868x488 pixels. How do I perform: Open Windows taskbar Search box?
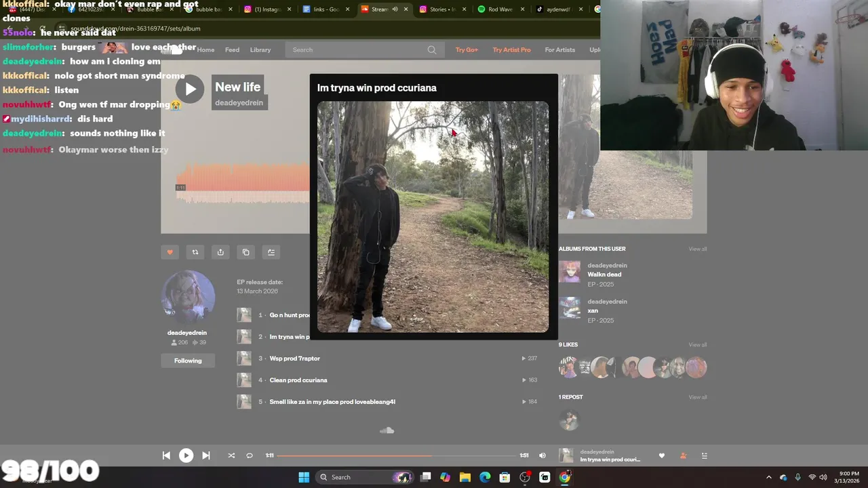[x=366, y=477]
